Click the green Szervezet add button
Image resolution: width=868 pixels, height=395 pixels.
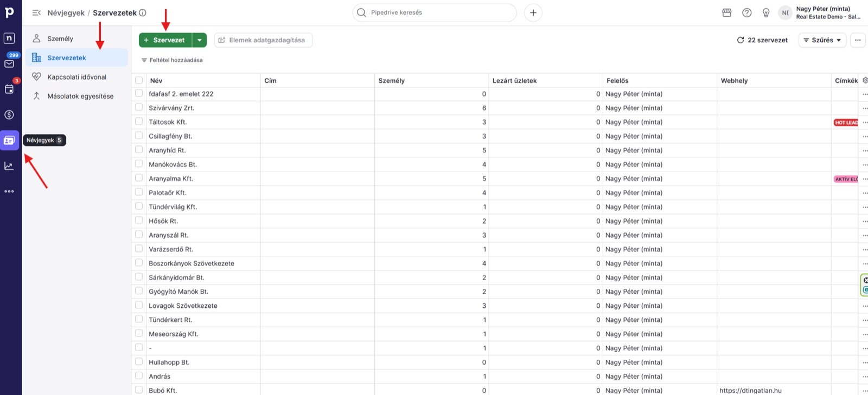tap(165, 40)
